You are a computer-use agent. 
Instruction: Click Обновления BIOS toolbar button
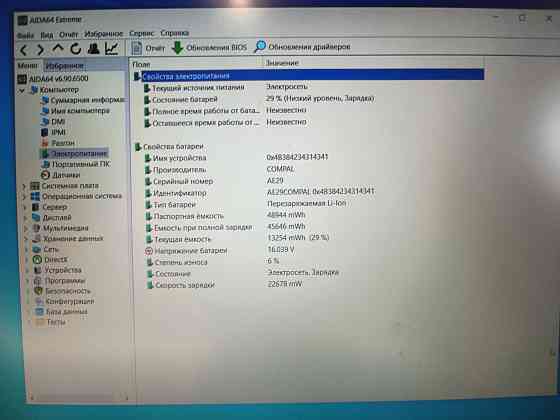[x=209, y=48]
